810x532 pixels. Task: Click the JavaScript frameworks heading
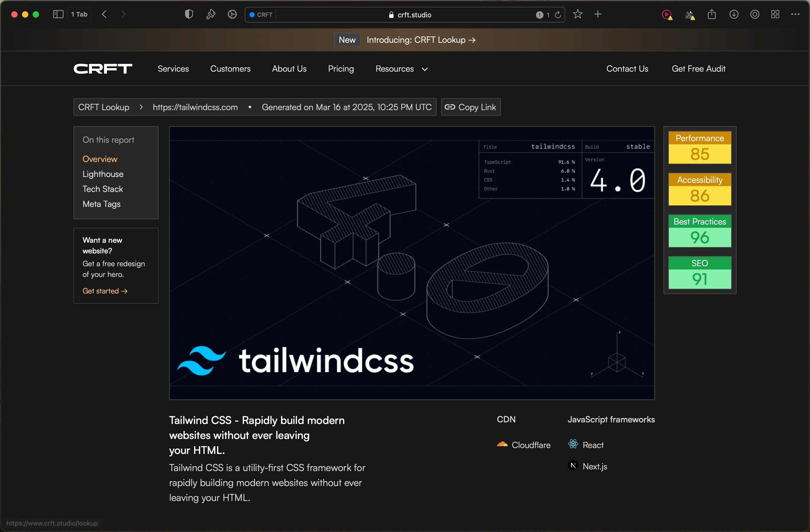click(611, 419)
